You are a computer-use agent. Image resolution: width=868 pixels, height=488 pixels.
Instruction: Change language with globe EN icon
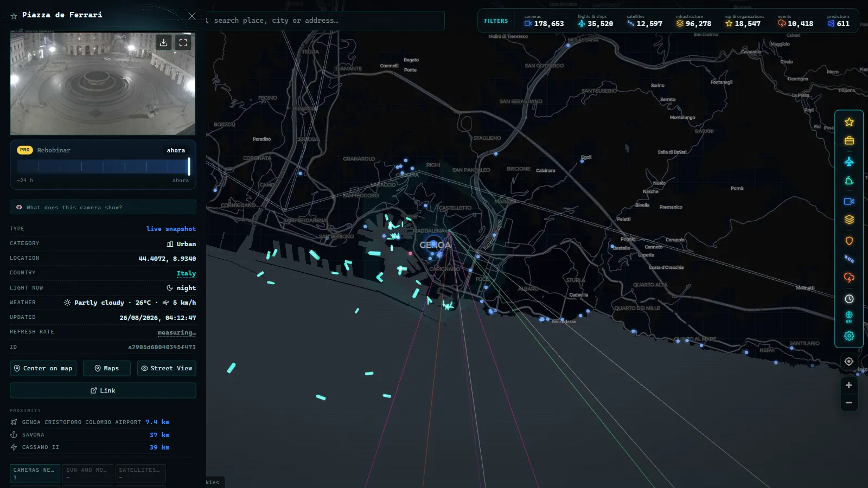pos(849,317)
